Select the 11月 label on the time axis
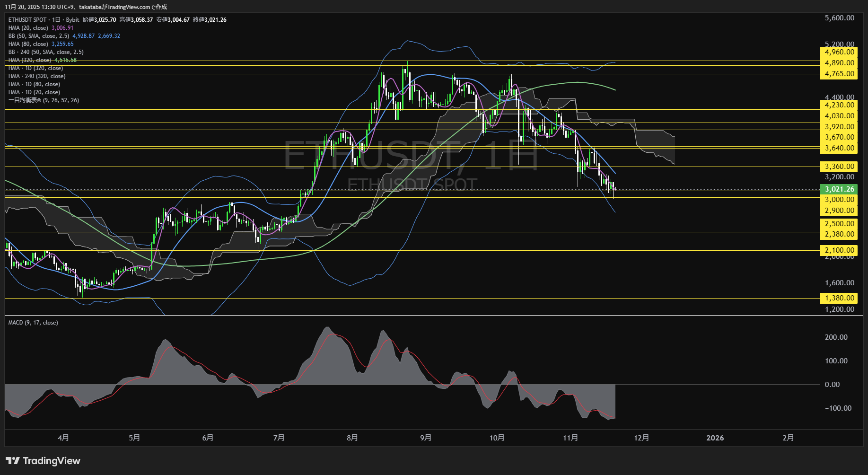This screenshot has height=475, width=868. coord(571,438)
